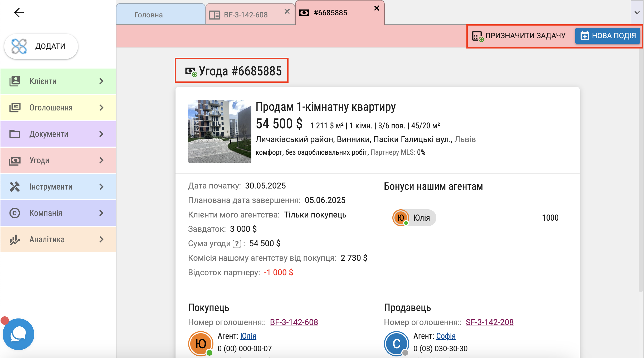
Task: Expand the Оголошення menu chevron
Action: tap(101, 108)
